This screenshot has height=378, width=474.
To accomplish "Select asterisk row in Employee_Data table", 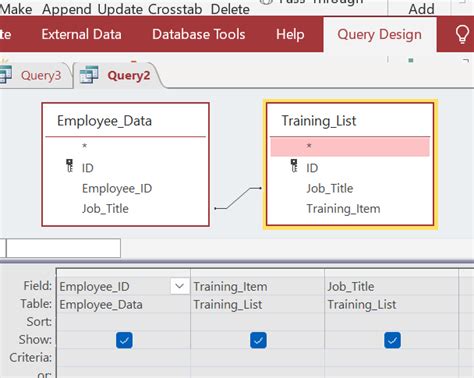I will [125, 146].
